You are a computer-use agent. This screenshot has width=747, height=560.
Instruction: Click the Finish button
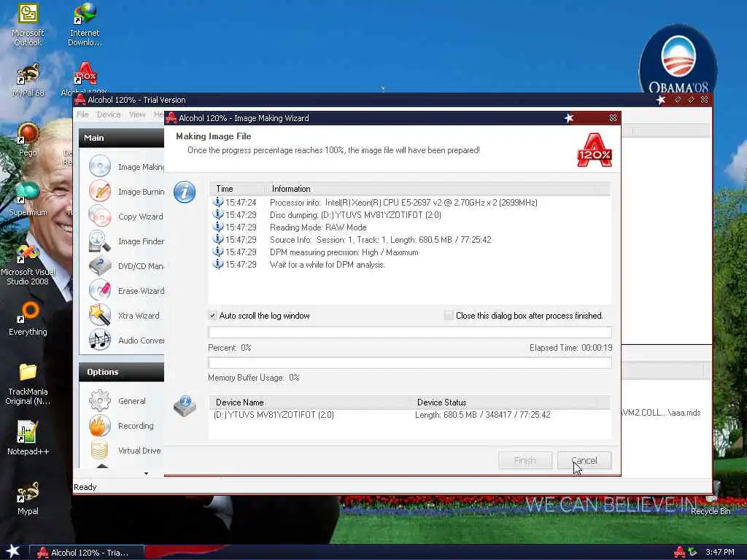point(525,461)
